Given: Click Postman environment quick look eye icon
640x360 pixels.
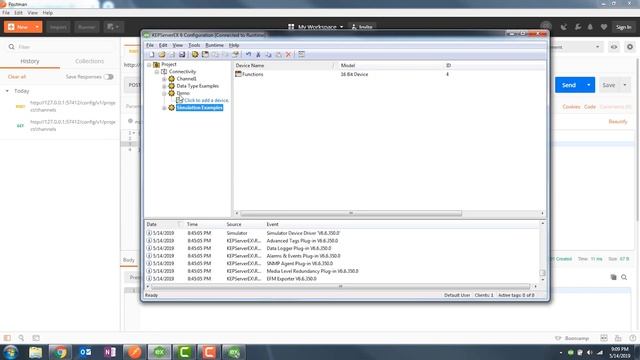Looking at the screenshot, I should click(x=614, y=47).
